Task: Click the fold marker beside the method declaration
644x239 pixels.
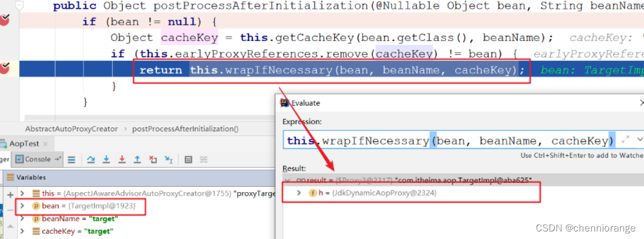Action: pyautogui.click(x=19, y=6)
